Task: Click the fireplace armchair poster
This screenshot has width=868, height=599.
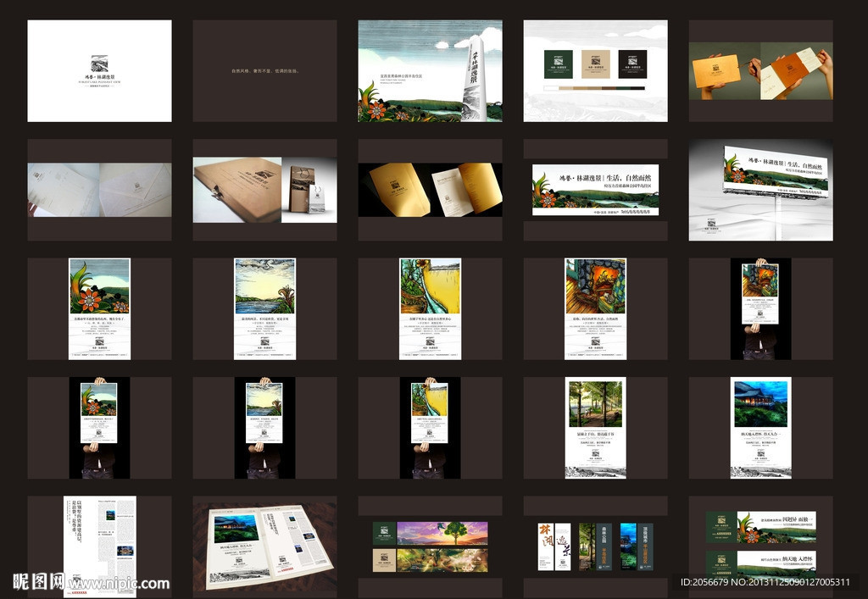Action: (x=595, y=308)
